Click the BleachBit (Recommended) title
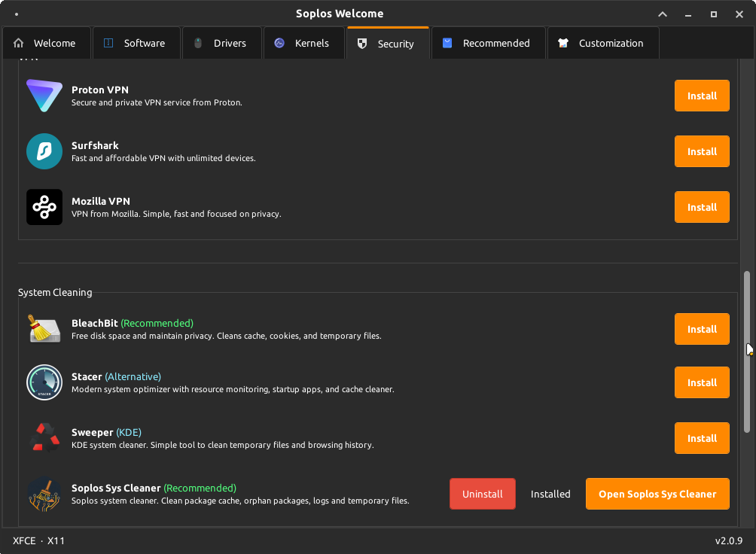 click(x=132, y=323)
